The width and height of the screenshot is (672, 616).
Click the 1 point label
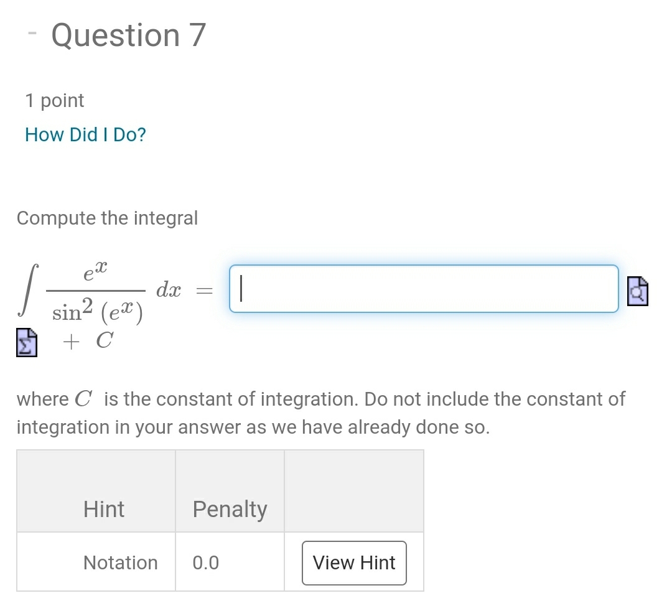54,100
